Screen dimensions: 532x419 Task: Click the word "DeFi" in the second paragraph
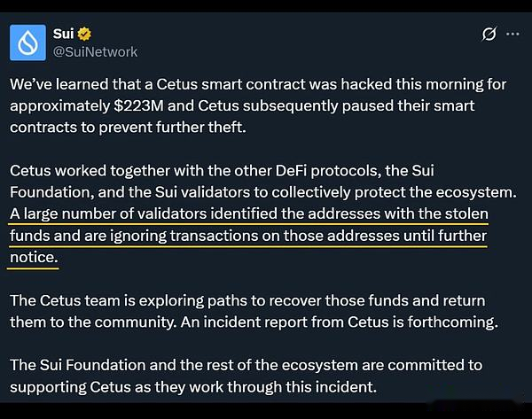click(291, 170)
